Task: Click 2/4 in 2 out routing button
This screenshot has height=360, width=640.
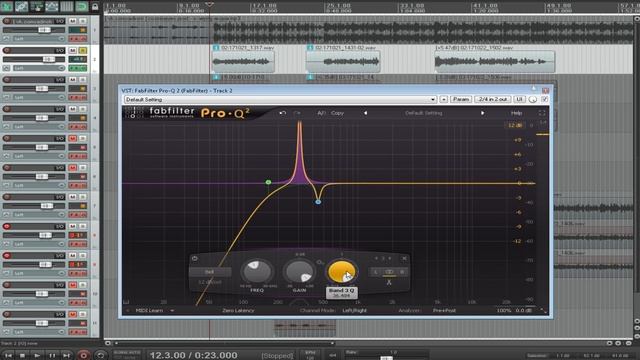Action: (x=493, y=99)
